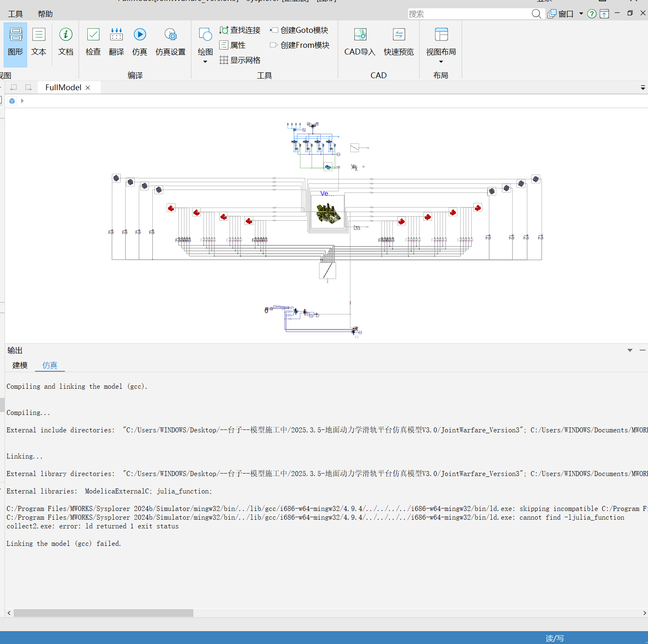Expand the 视图布局 dropdown arrow
Screen dimensions: 648x644
[441, 62]
